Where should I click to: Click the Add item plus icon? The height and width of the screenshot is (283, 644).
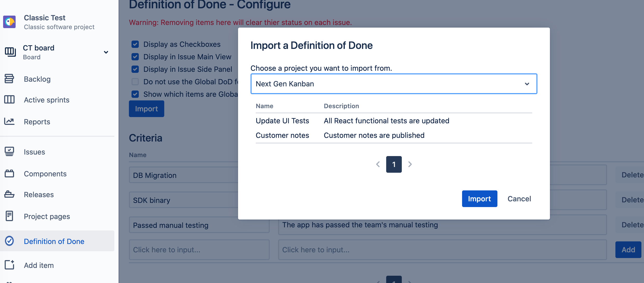click(9, 265)
